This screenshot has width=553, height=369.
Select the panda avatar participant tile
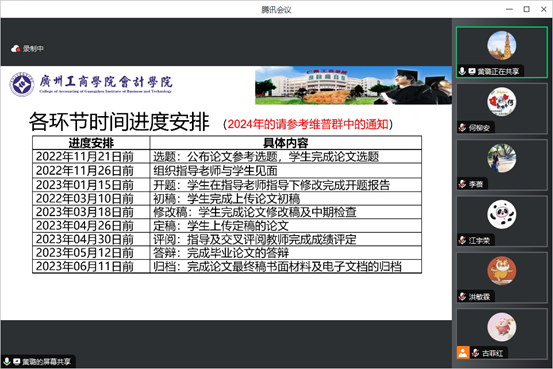pyautogui.click(x=502, y=222)
